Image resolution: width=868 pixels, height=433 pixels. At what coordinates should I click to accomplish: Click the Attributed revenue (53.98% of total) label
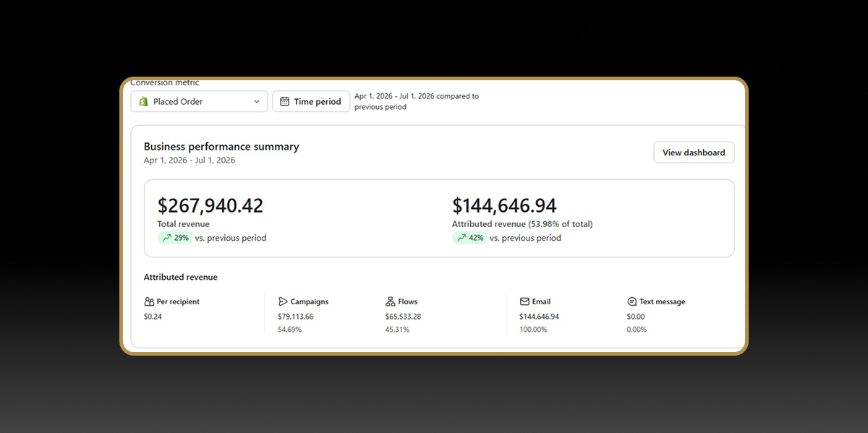tap(522, 224)
